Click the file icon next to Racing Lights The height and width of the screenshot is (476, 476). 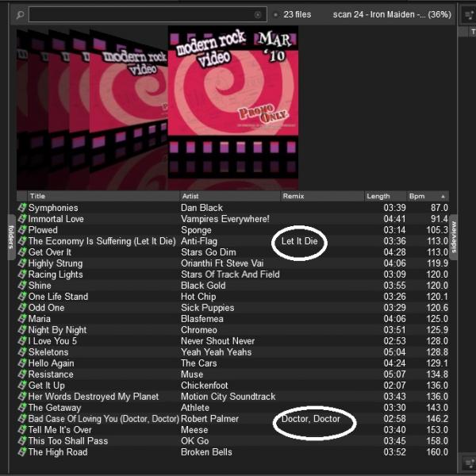(22, 274)
